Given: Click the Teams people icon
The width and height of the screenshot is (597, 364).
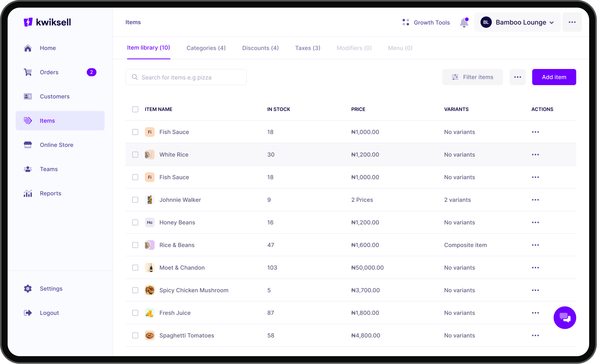Looking at the screenshot, I should click(x=28, y=169).
